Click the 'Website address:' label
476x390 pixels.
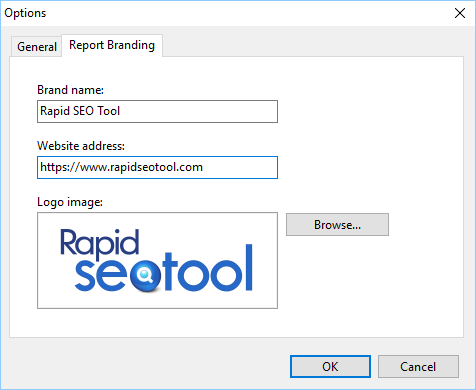coord(81,146)
